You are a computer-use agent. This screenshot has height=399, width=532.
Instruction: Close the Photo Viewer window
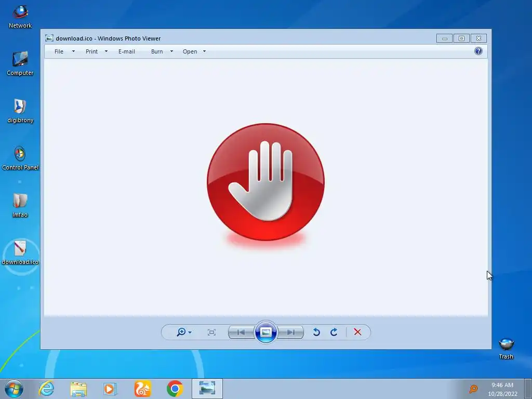click(x=478, y=38)
